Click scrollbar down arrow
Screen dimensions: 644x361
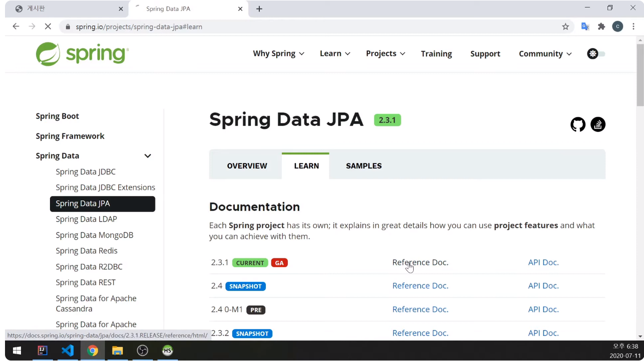[x=640, y=336]
